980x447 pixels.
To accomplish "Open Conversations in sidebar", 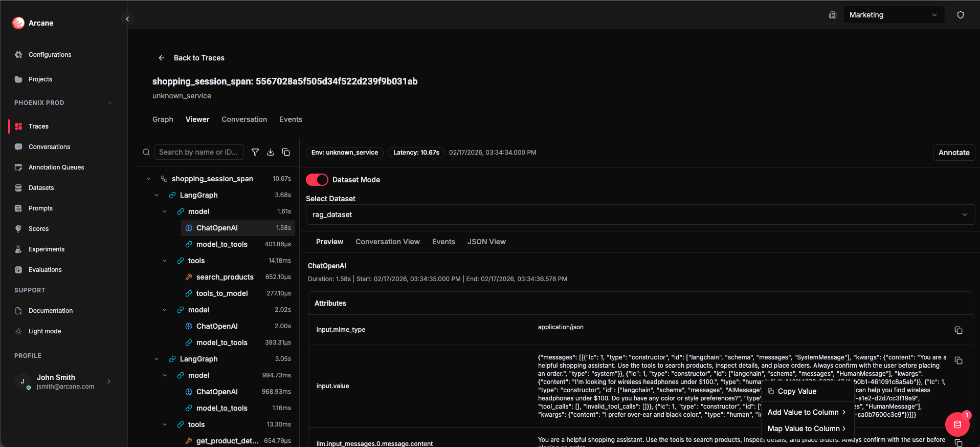I will (x=49, y=147).
